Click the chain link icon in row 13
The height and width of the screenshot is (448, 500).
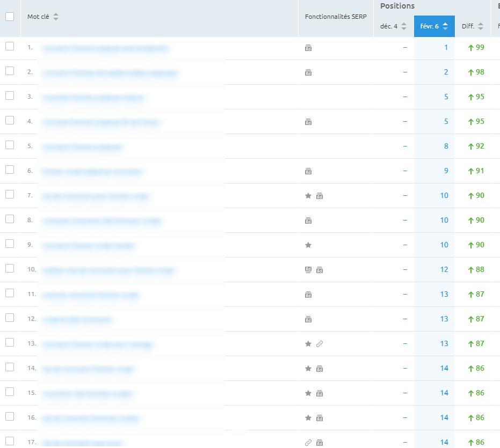[x=320, y=344]
